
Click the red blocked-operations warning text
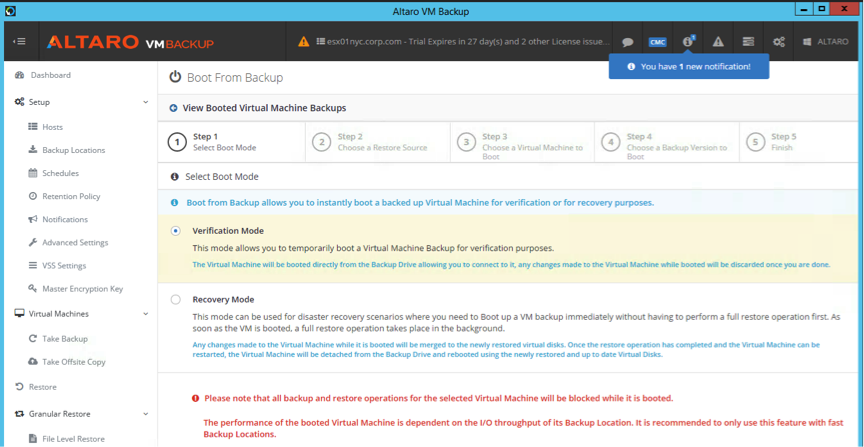[x=438, y=398]
